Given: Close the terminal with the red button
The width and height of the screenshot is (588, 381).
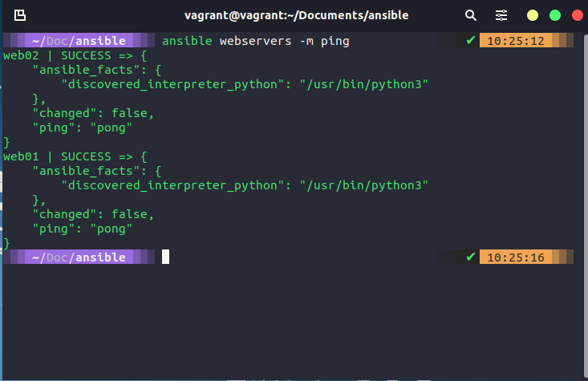Looking at the screenshot, I should tap(578, 15).
